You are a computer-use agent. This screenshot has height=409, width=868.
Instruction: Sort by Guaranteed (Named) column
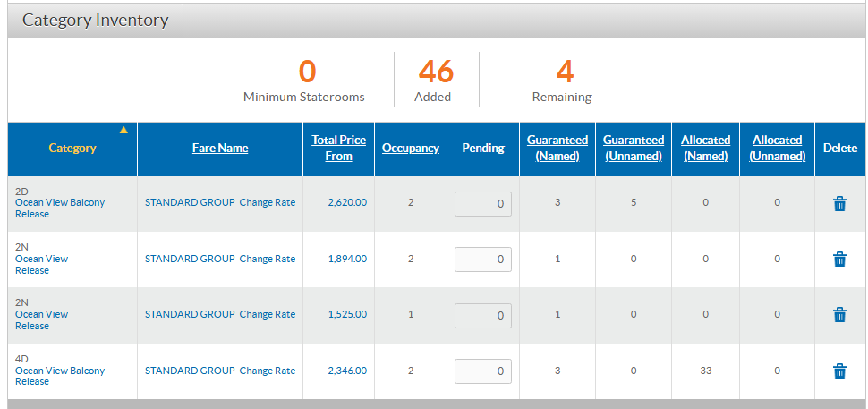point(557,148)
